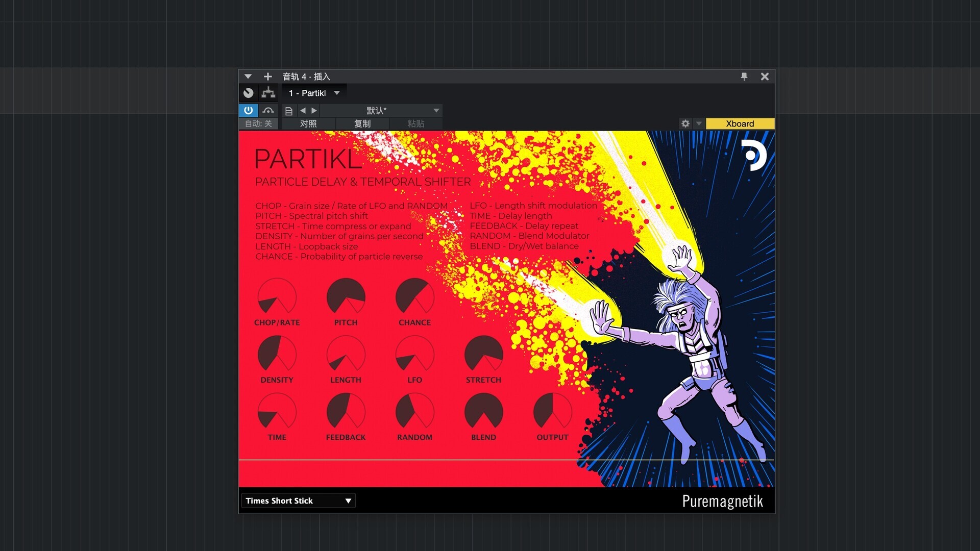980x551 pixels.
Task: Click the OUTPUT knob
Action: click(x=552, y=412)
